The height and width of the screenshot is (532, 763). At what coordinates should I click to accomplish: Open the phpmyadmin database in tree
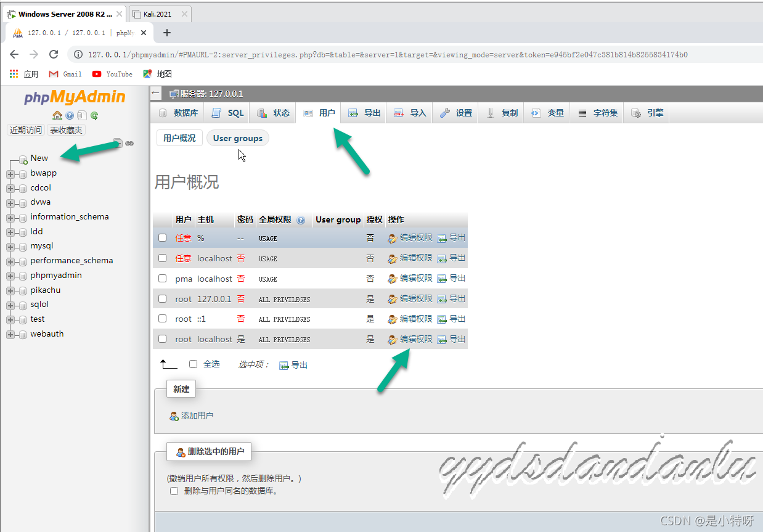[x=56, y=276]
